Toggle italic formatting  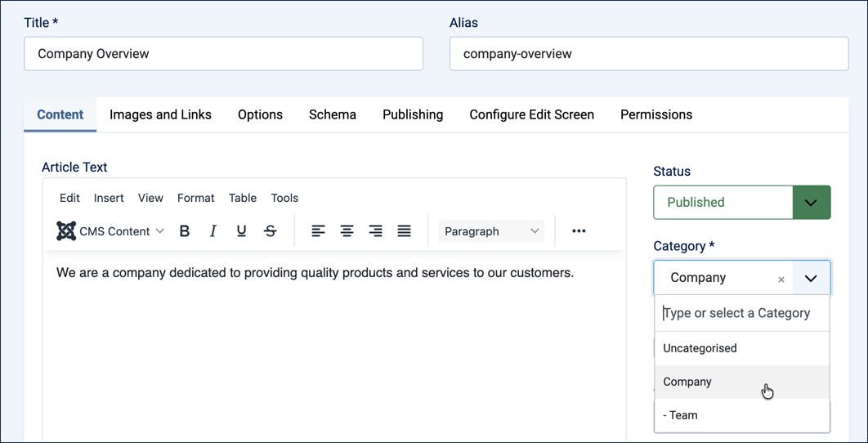[213, 231]
